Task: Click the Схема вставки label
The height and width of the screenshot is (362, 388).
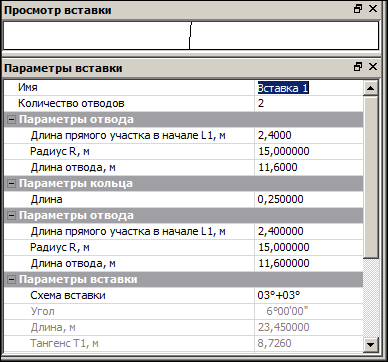Action: click(x=68, y=295)
